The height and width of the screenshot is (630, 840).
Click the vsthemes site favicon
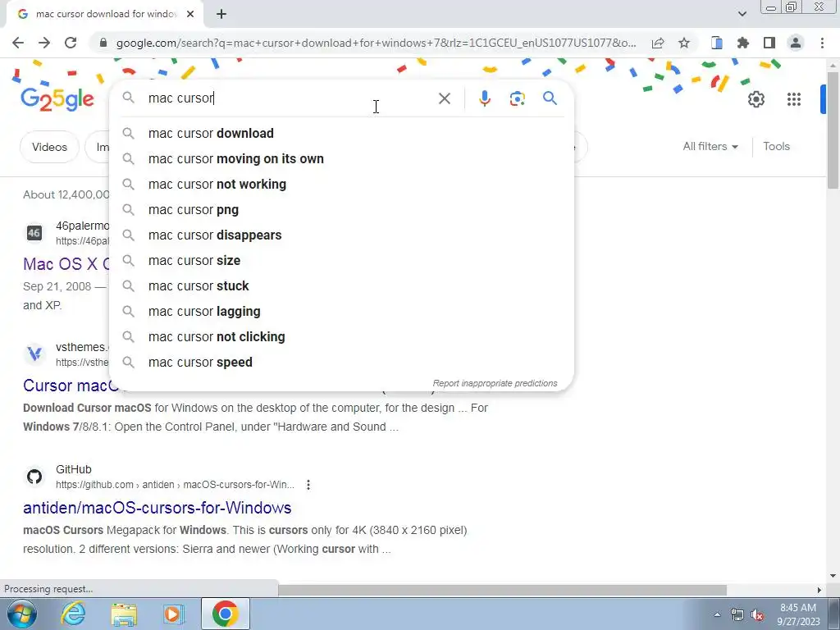[34, 354]
